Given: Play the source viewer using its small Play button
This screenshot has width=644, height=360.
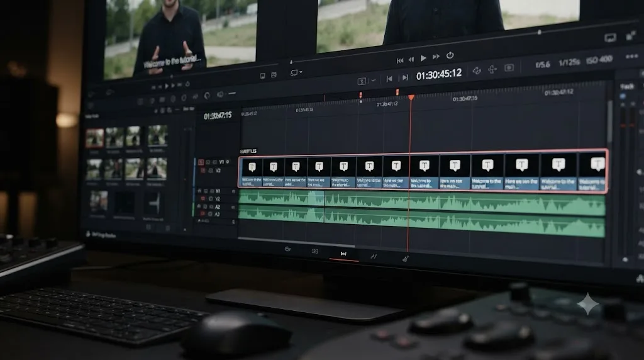Looking at the screenshot, I should (166, 86).
